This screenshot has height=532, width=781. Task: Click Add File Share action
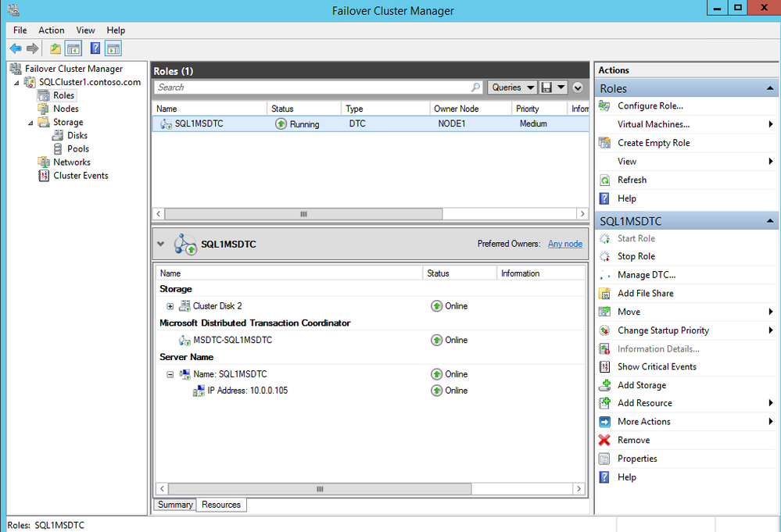646,294
